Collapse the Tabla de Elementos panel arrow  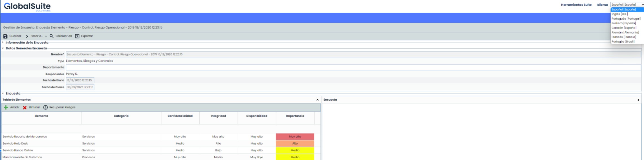[x=317, y=100]
